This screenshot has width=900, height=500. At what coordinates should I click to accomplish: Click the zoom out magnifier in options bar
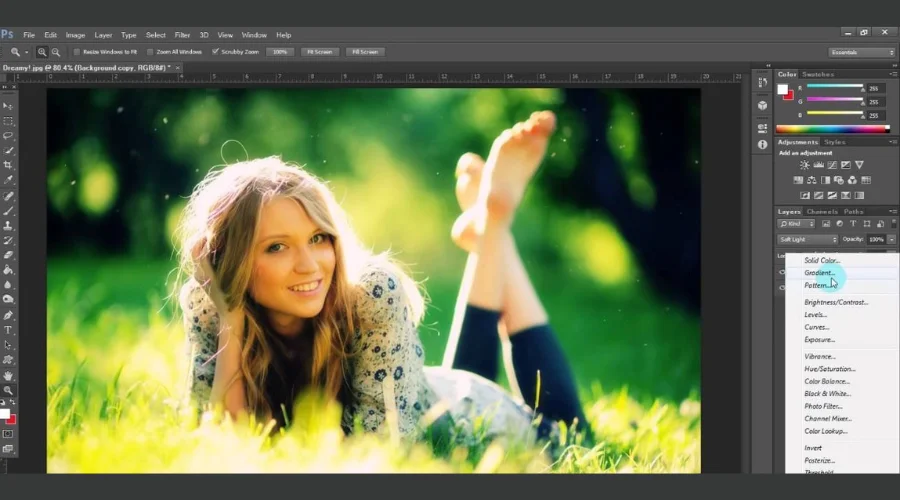point(56,52)
